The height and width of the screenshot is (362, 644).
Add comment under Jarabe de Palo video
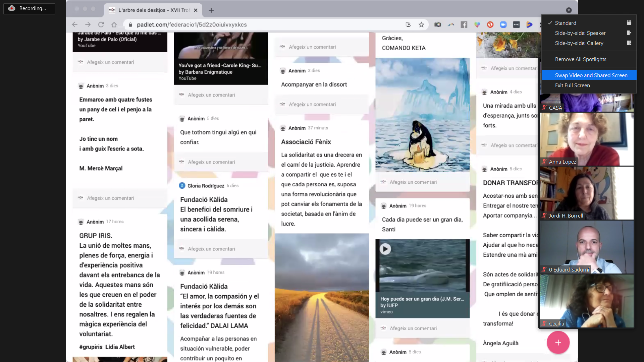point(120,62)
